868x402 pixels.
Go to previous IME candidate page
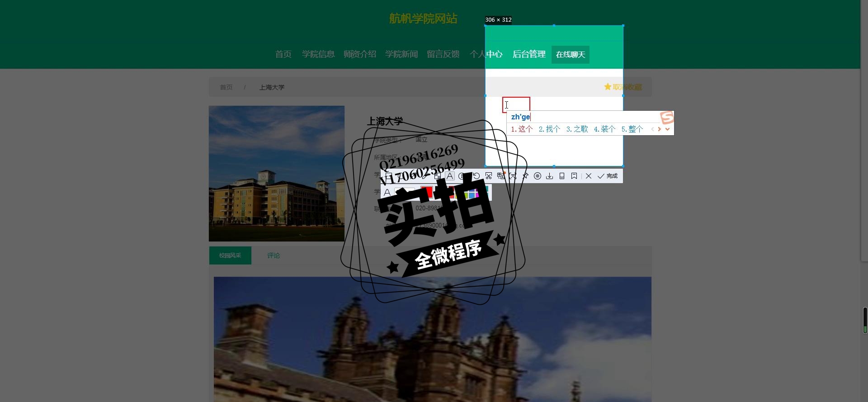point(652,129)
